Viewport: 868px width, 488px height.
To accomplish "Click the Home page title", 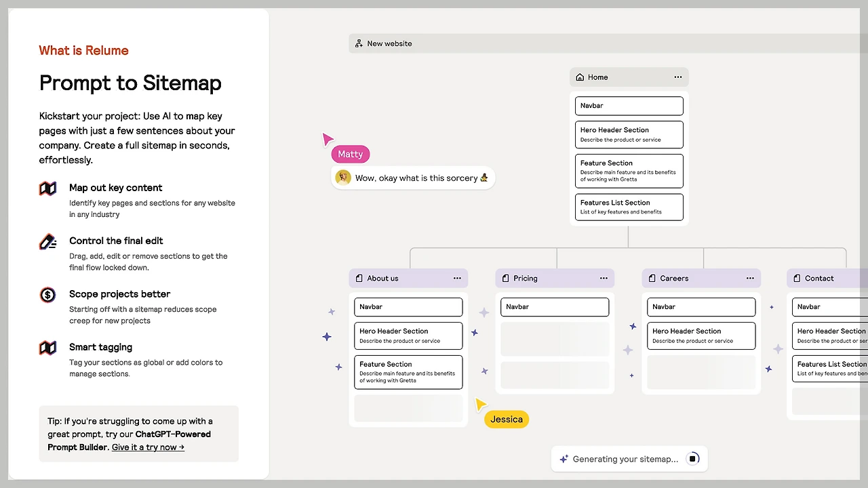I will tap(598, 77).
